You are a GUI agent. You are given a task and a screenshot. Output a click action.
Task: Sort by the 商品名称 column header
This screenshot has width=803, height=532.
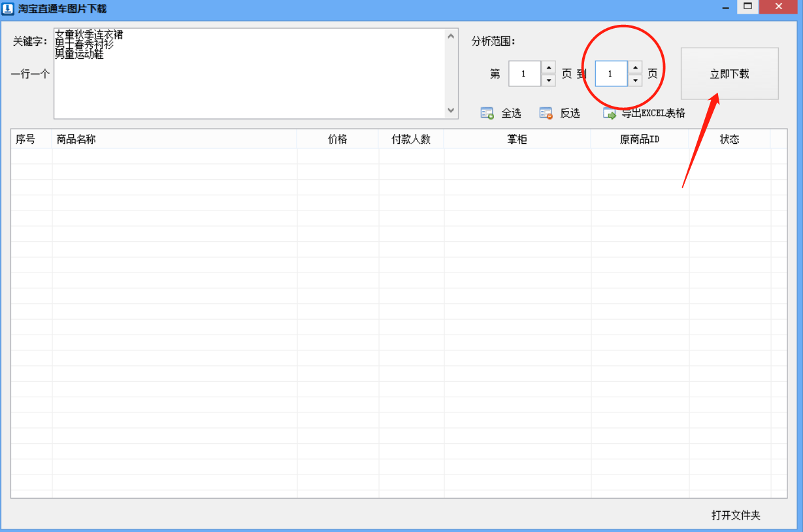click(x=174, y=139)
